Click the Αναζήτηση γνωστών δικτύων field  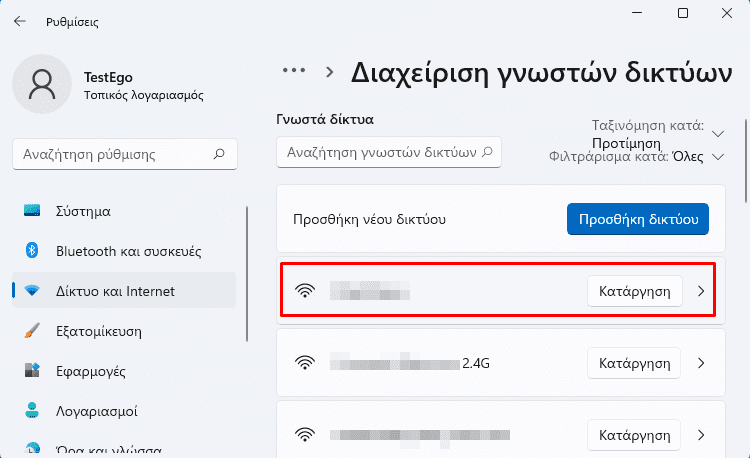pos(388,152)
